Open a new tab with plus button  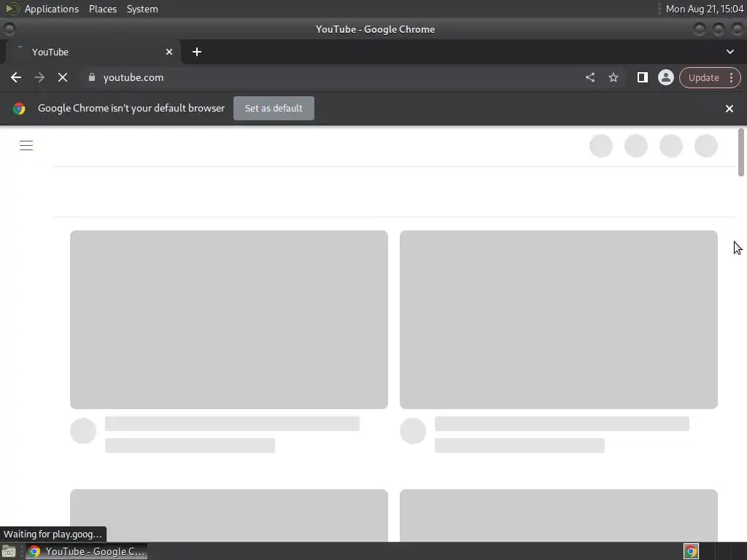[x=197, y=52]
